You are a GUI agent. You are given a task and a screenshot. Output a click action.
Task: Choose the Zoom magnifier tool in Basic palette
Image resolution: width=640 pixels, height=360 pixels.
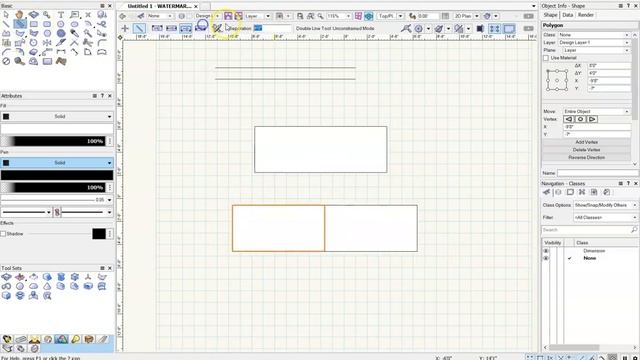coord(47,15)
